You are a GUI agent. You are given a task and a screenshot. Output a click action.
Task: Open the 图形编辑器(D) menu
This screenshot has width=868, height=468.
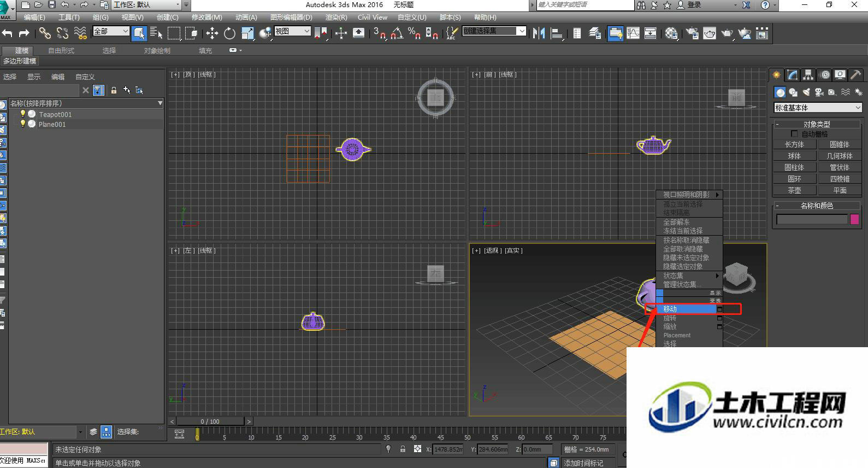[291, 17]
